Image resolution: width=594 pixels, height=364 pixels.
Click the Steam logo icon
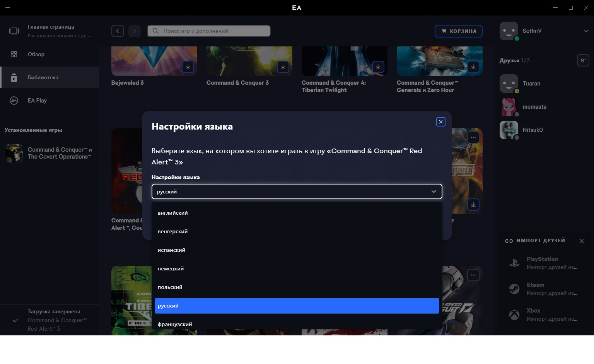point(514,289)
